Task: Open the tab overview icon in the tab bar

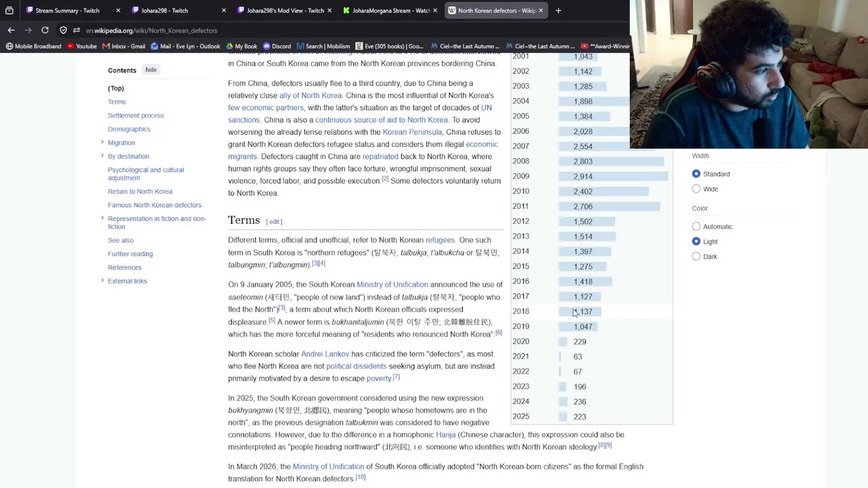Action: 9,10
